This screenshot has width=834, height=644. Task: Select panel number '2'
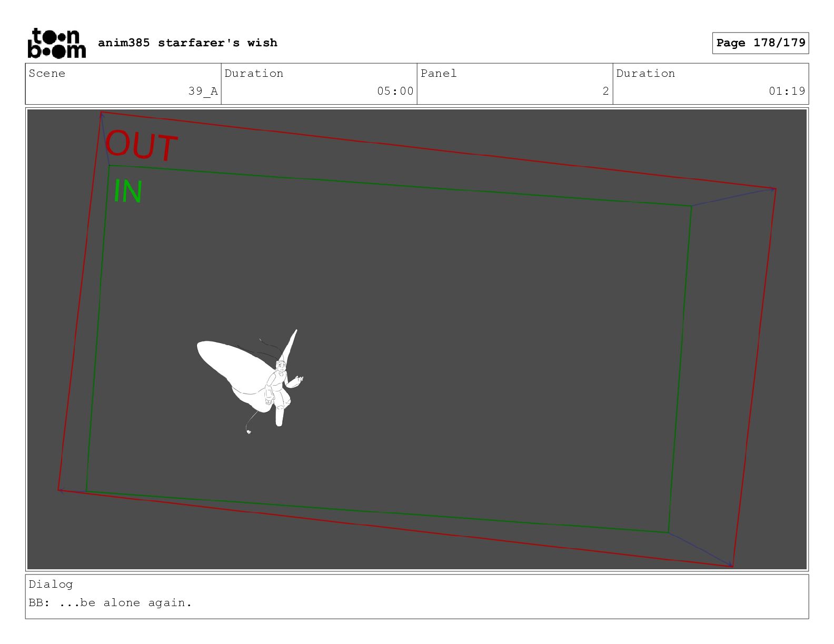(x=606, y=91)
